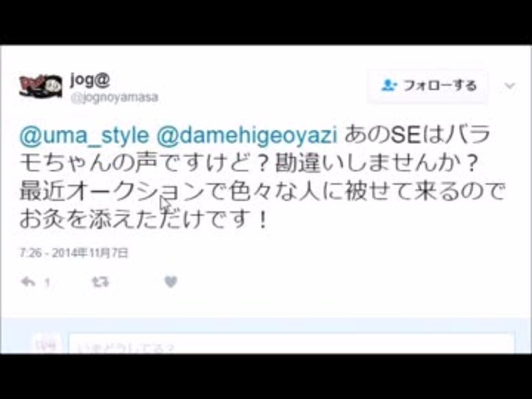Open the @damehigeoyazi mention link
This screenshot has height=399, width=532.
[x=247, y=135]
